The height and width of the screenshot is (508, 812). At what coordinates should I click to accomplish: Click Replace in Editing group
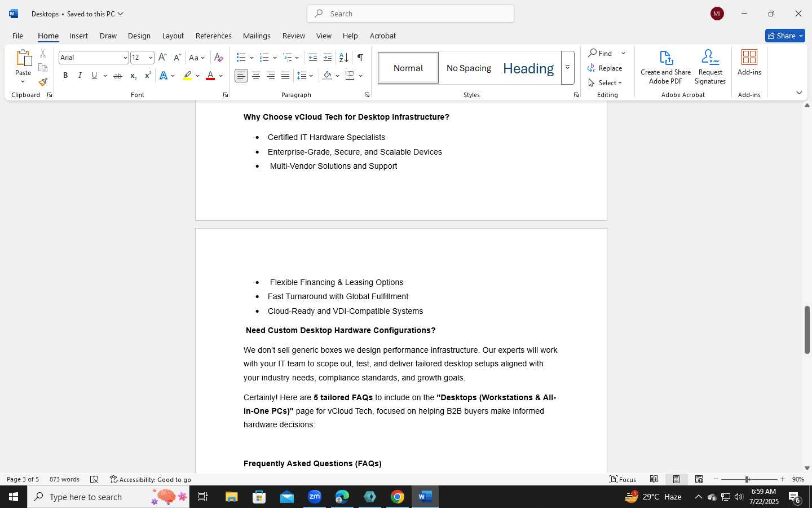tap(605, 68)
